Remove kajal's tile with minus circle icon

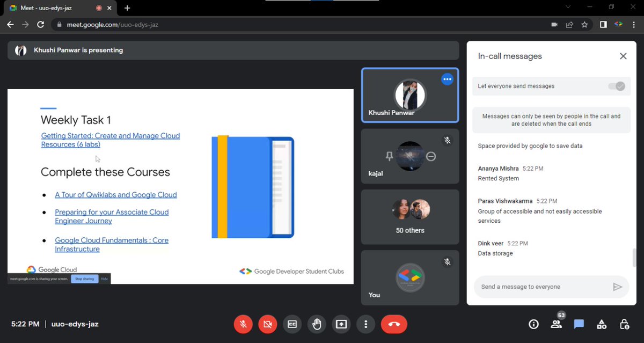[431, 156]
